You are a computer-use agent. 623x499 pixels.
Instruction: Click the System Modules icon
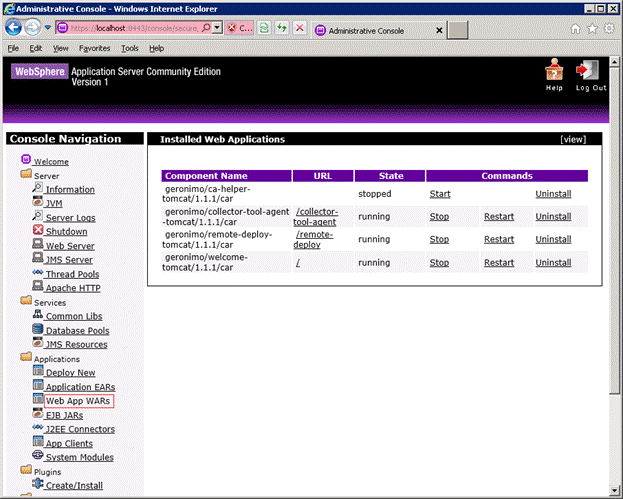click(38, 455)
